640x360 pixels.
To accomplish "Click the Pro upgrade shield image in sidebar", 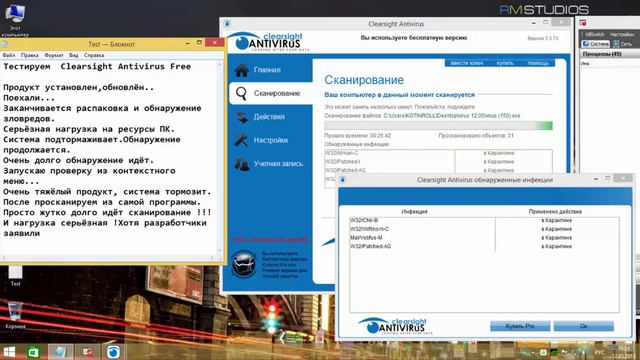I will pos(244,264).
